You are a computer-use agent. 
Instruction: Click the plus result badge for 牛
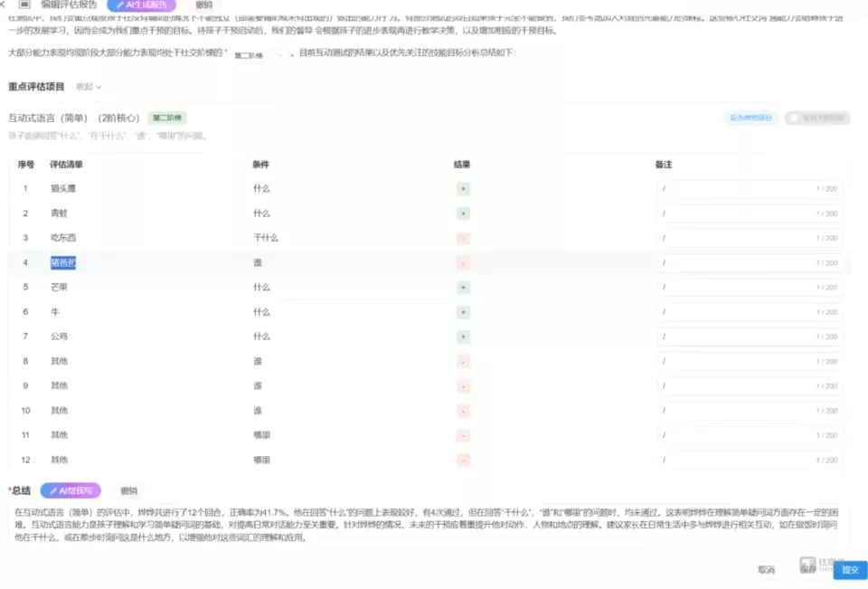pos(463,312)
